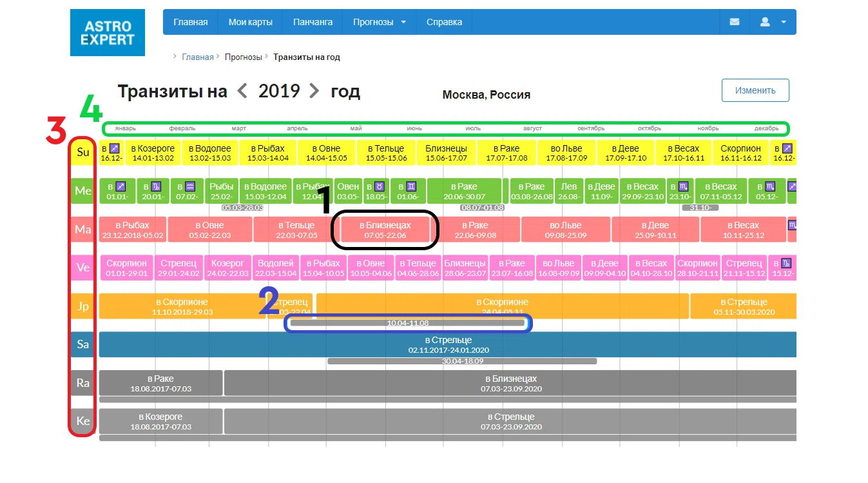
Task: Select the Su planet label
Action: tap(83, 153)
